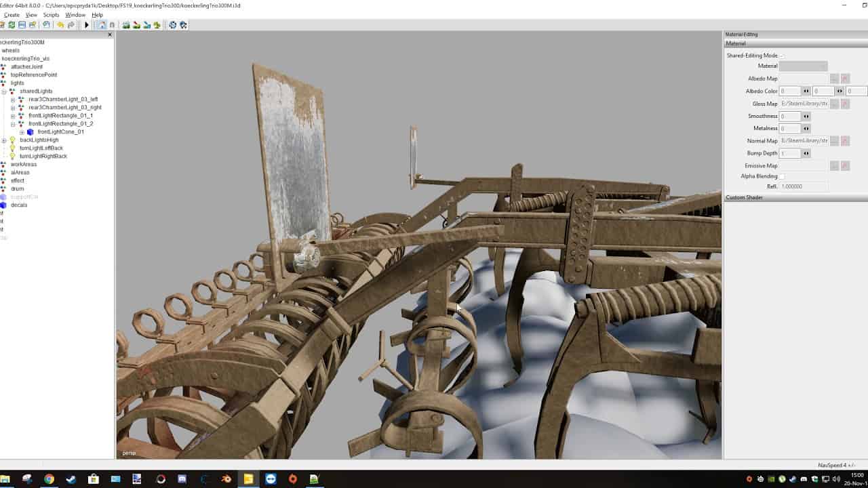Click the browse button next to Gloss Map
Viewport: 868px width, 488px height.
pos(834,104)
